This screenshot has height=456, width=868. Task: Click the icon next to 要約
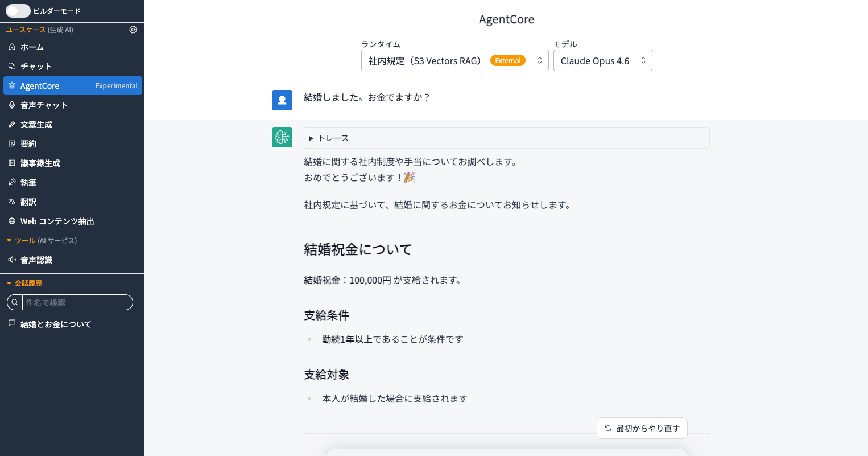[x=12, y=143]
